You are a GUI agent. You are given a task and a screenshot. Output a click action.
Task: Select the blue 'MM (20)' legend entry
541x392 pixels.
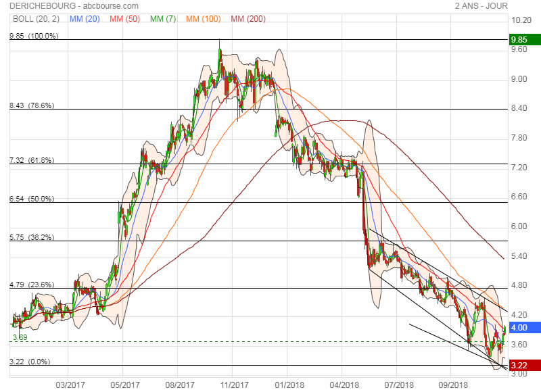pyautogui.click(x=85, y=19)
